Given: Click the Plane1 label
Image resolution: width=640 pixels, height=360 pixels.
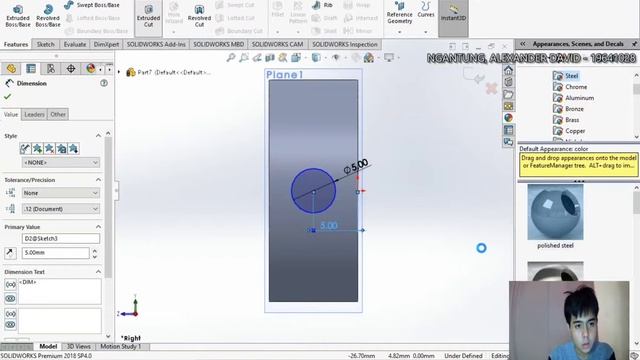Looking at the screenshot, I should click(x=284, y=75).
